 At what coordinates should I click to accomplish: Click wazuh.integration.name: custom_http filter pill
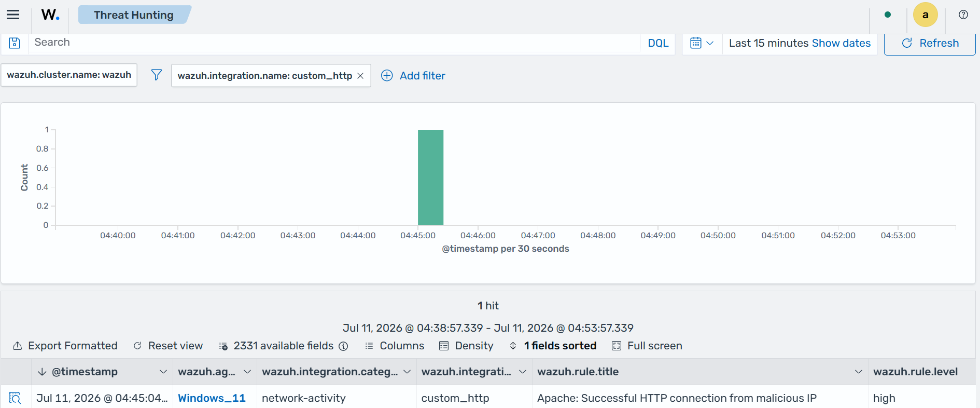coord(264,76)
